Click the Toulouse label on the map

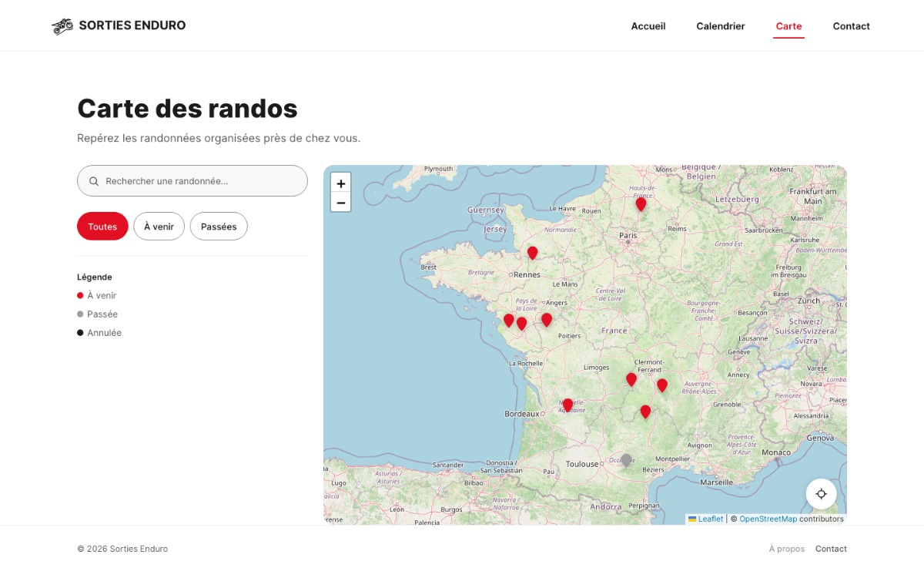[582, 464]
